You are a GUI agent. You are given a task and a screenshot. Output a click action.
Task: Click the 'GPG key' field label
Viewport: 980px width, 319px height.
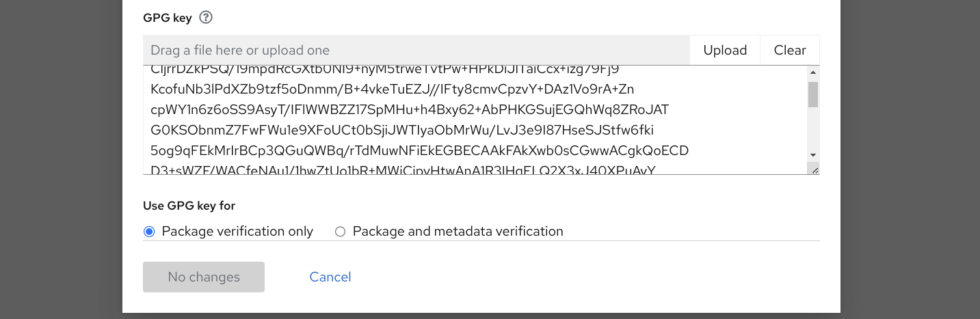point(168,18)
